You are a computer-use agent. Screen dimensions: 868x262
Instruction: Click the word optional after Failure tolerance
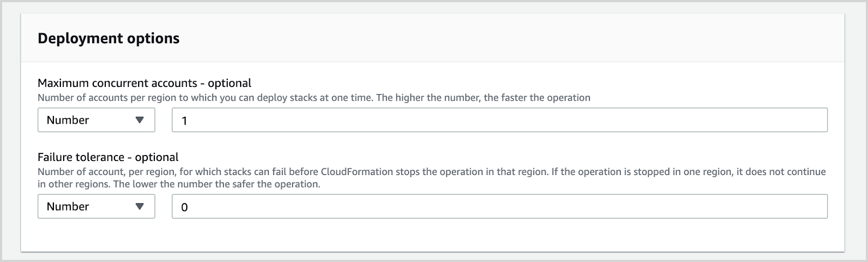[157, 157]
